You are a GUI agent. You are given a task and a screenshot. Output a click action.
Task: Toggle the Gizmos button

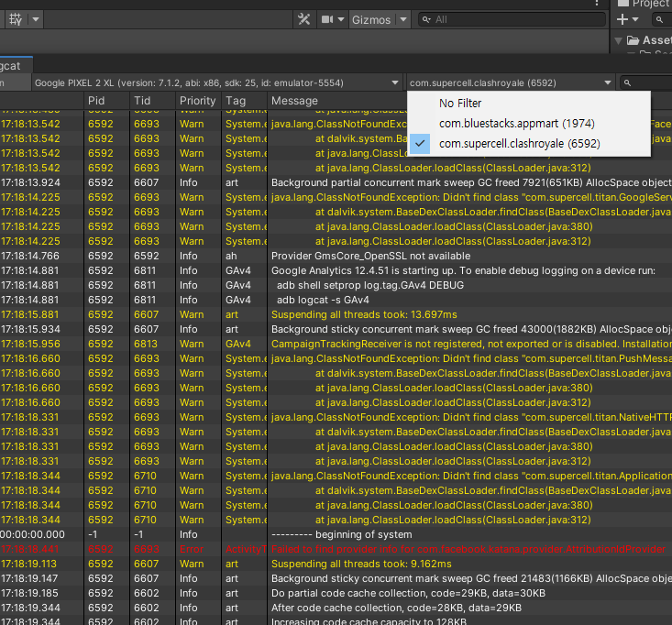point(371,20)
